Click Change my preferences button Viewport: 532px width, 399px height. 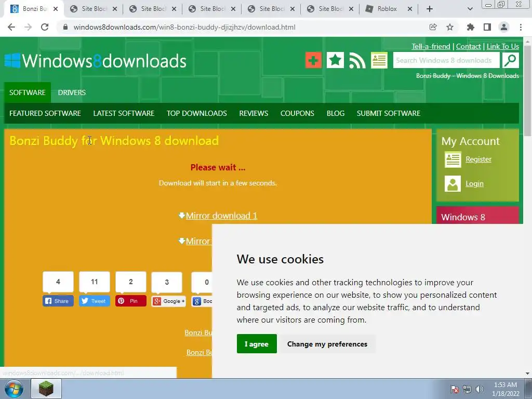point(327,344)
